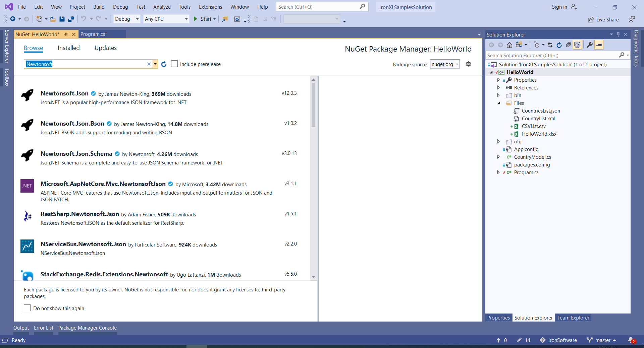Click the Open File folder icon
Screen dimensions: 644x348
point(53,19)
